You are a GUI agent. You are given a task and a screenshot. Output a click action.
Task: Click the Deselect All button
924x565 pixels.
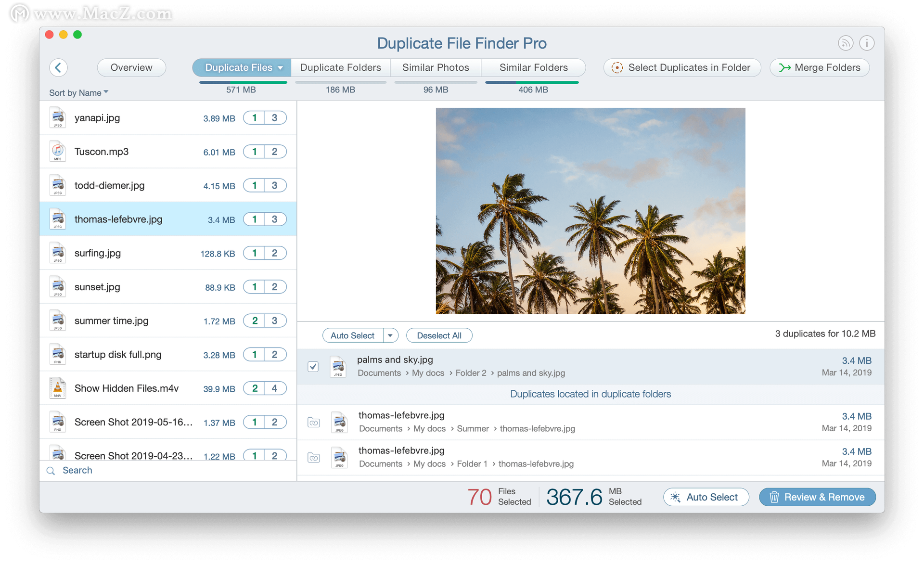click(439, 335)
